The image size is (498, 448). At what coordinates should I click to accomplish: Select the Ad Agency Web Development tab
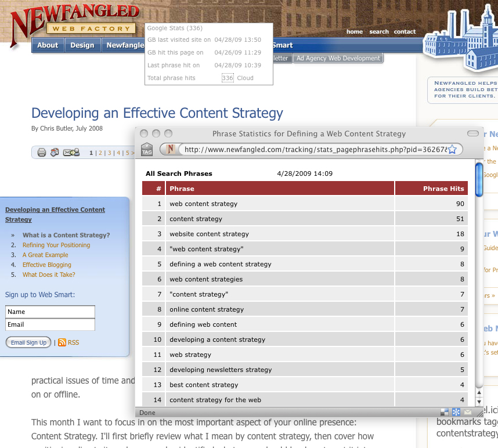point(338,58)
